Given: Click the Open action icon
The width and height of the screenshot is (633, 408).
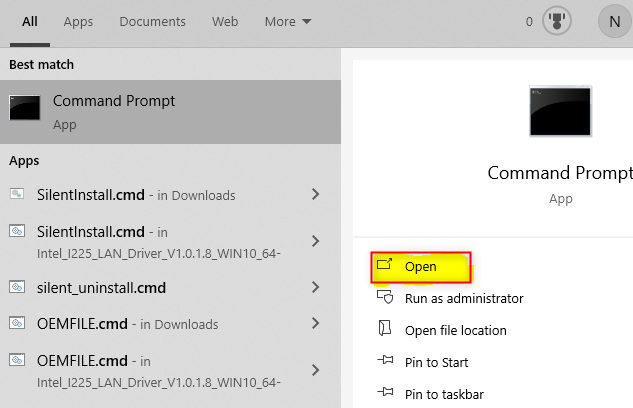Looking at the screenshot, I should [384, 265].
